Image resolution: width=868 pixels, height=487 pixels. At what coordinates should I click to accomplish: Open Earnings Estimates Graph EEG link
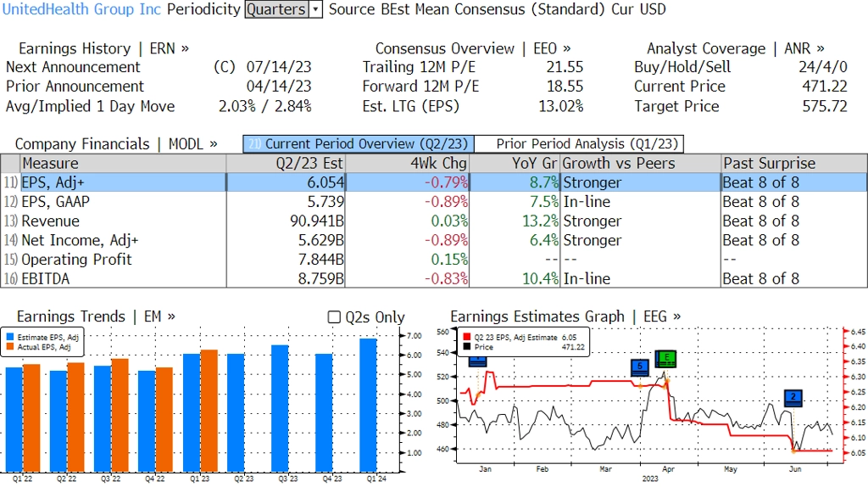[565, 316]
